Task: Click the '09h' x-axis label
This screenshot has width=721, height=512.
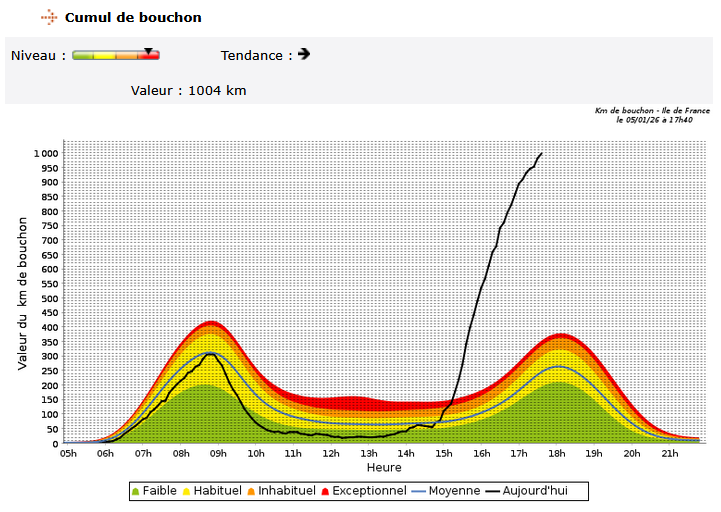Action: point(218,454)
